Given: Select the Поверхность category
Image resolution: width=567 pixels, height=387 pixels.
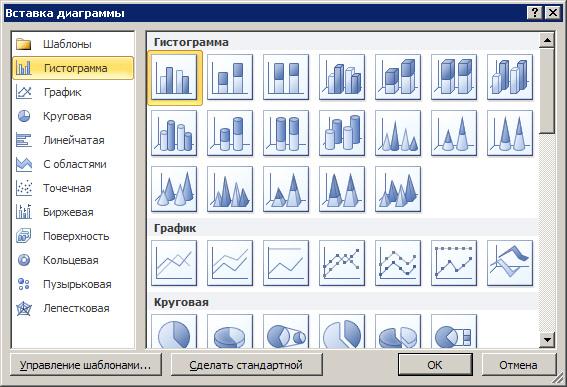Looking at the screenshot, I should tap(73, 236).
